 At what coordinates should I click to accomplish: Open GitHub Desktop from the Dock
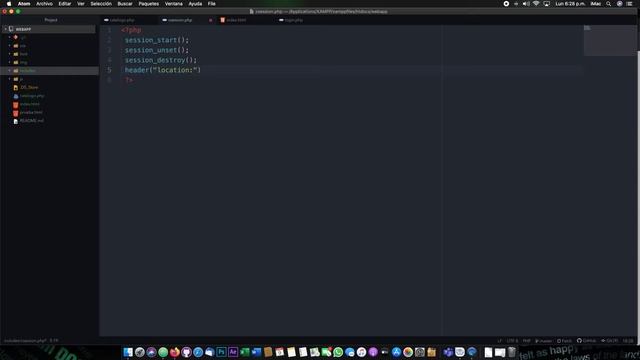point(186,352)
